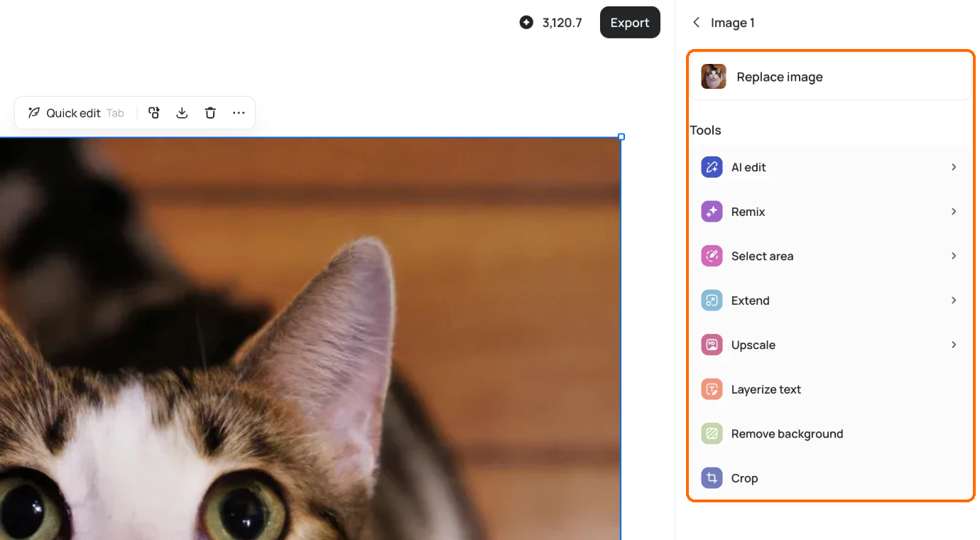Click the credits plus icon beside 3,120.7
Image resolution: width=980 pixels, height=540 pixels.
click(526, 23)
